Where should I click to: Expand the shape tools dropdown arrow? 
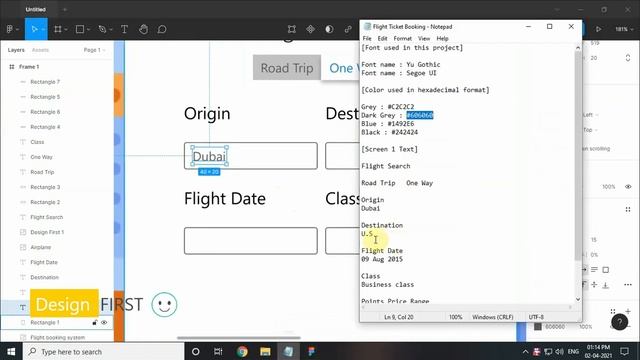(x=88, y=29)
